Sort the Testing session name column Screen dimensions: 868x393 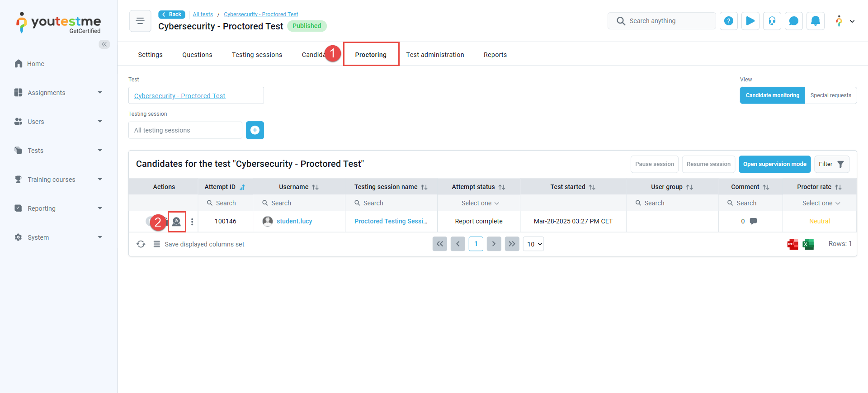tap(424, 187)
